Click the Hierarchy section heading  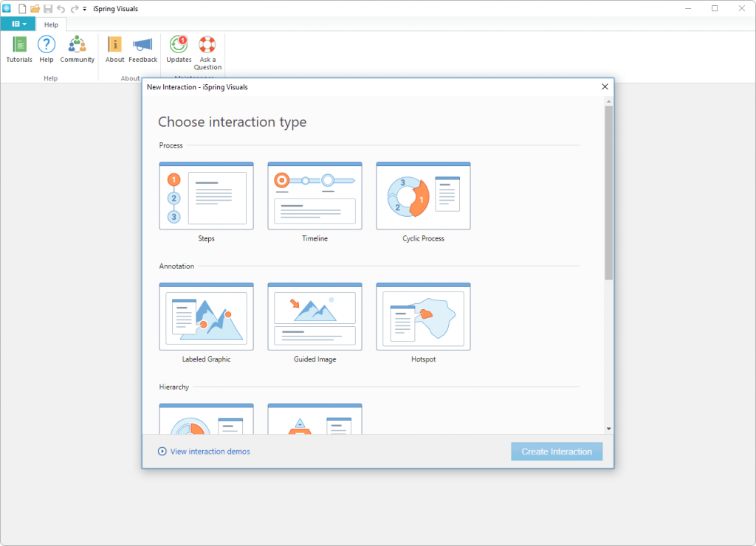pyautogui.click(x=174, y=387)
